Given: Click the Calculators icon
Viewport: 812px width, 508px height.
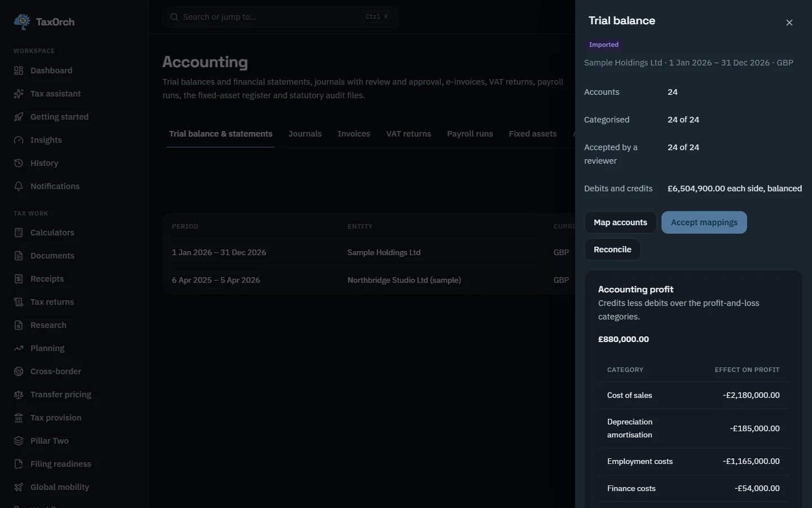Looking at the screenshot, I should 19,233.
